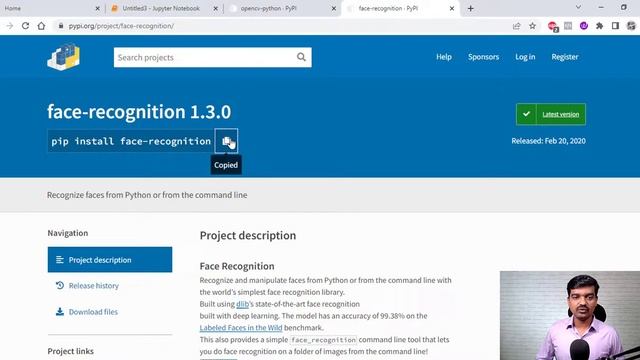Click the search magnifier icon
Image resolution: width=640 pixels, height=360 pixels.
click(x=301, y=57)
